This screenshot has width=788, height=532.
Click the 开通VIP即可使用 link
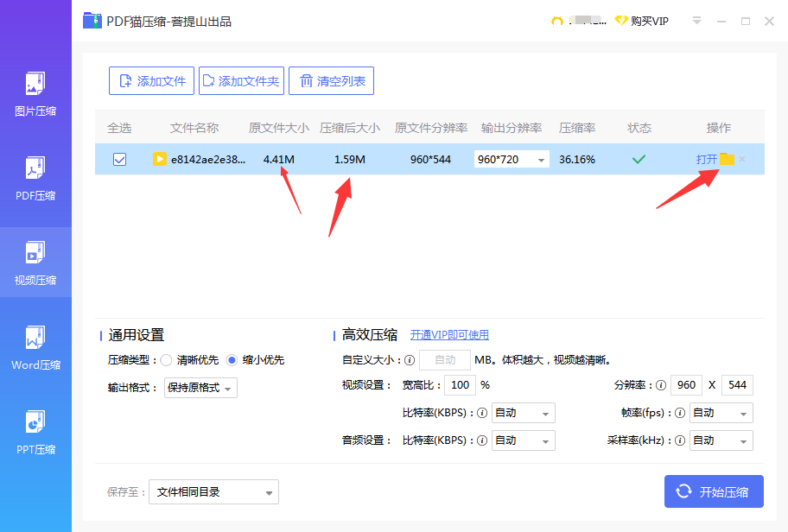click(449, 335)
